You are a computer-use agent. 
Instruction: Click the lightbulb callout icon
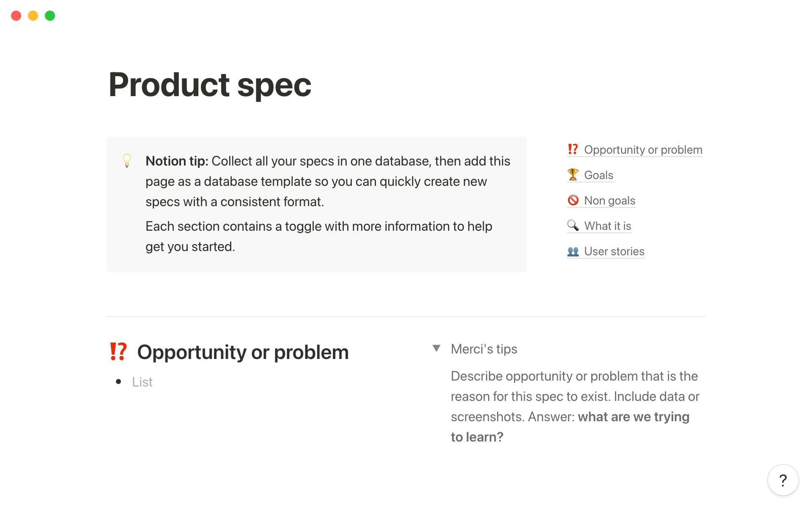click(x=127, y=160)
